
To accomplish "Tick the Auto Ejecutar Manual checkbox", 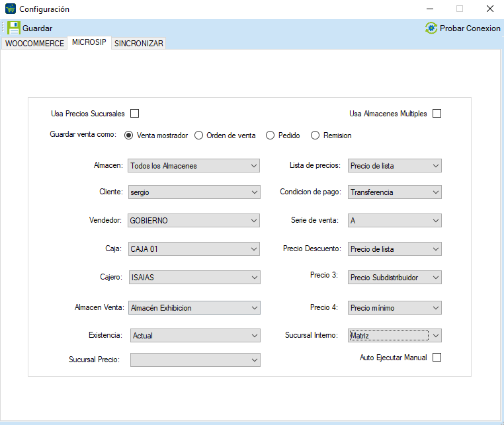I will coord(437,357).
